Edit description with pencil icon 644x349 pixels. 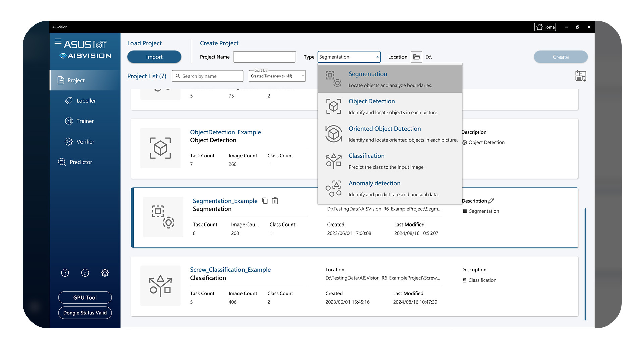(x=491, y=201)
